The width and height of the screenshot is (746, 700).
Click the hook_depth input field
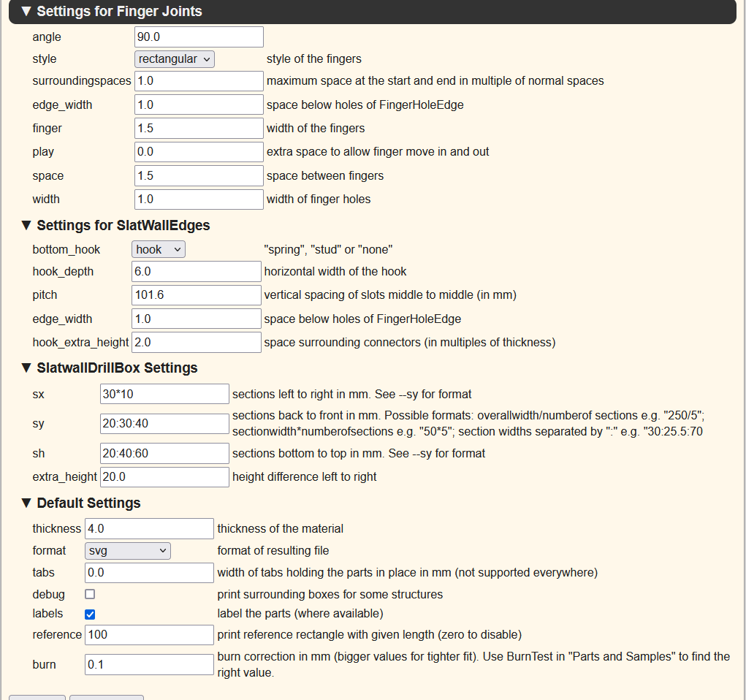pos(197,271)
